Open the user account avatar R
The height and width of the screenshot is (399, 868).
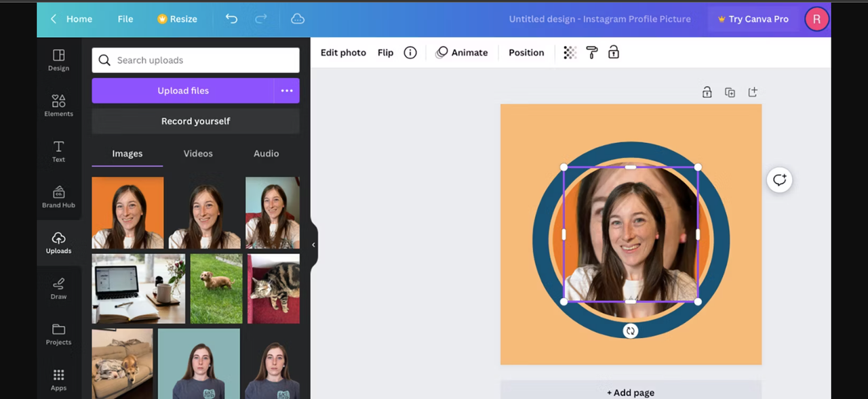pyautogui.click(x=816, y=19)
